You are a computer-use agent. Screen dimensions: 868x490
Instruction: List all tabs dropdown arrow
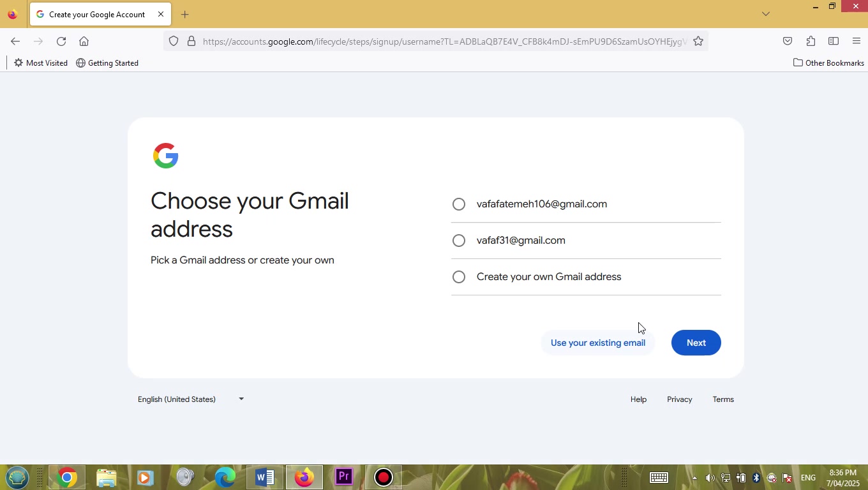(x=766, y=14)
